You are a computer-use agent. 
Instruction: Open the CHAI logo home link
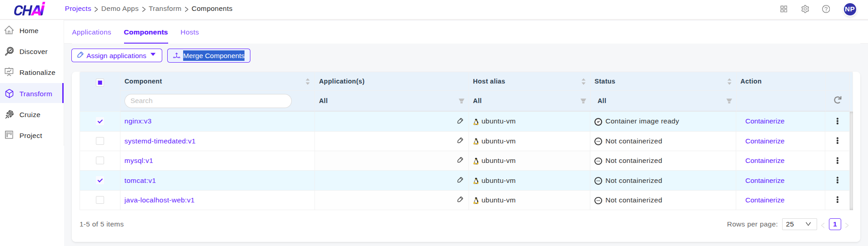[x=30, y=9]
